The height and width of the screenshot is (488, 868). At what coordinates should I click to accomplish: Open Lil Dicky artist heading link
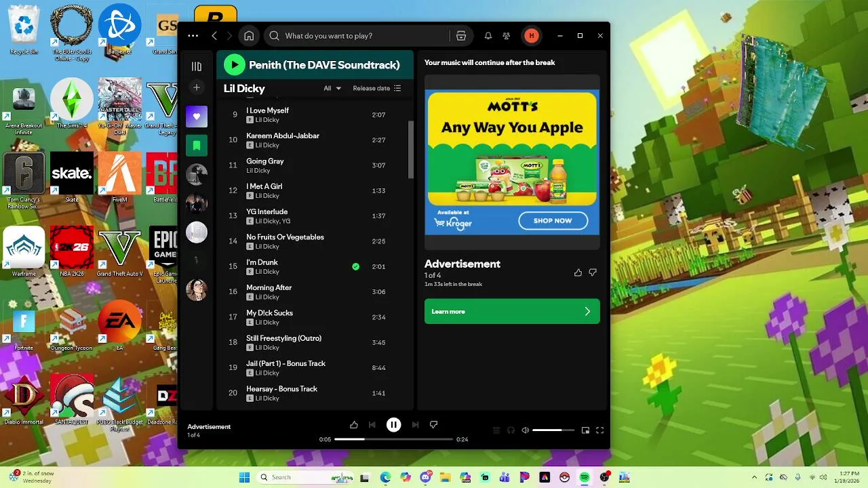tap(244, 88)
